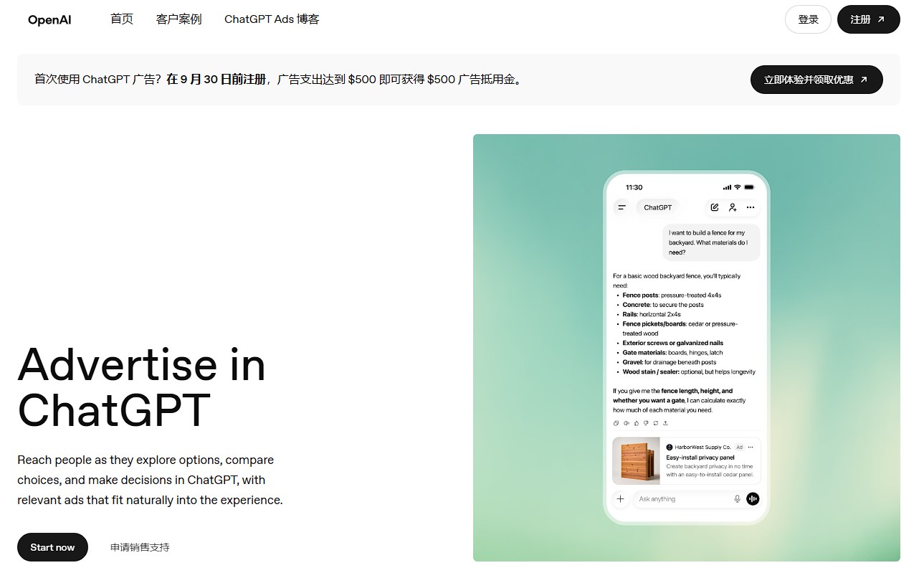Viewport: 924px width, 578px height.
Task: Click the regenerate response icon
Action: pos(656,423)
